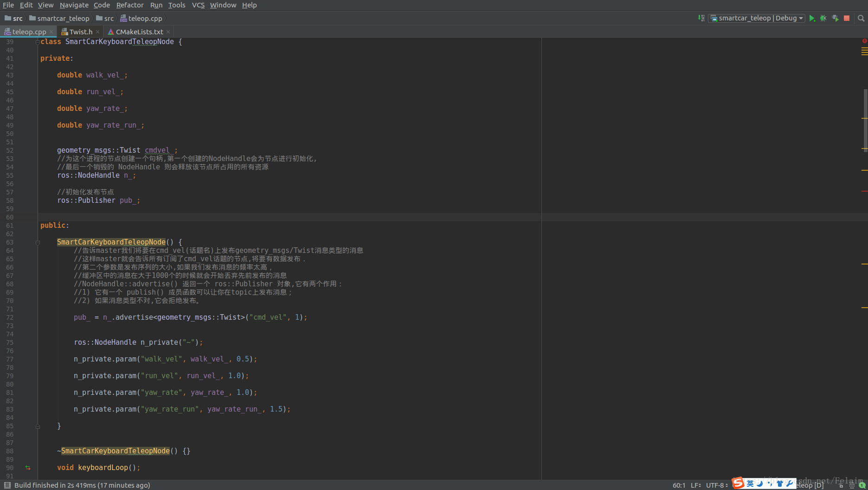868x490 pixels.
Task: Change file encoding UTF-8 in status bar
Action: [x=717, y=485]
